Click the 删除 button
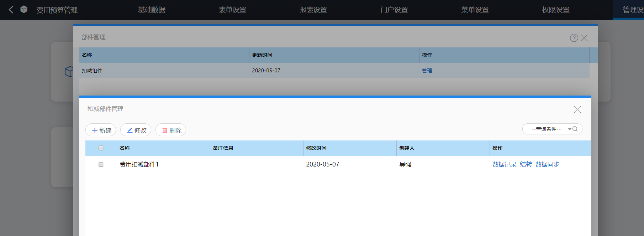 (x=171, y=130)
